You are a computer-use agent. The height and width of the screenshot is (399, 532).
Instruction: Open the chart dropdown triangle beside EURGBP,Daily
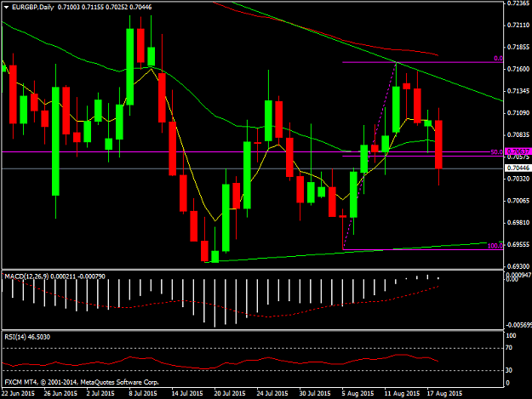(x=7, y=7)
